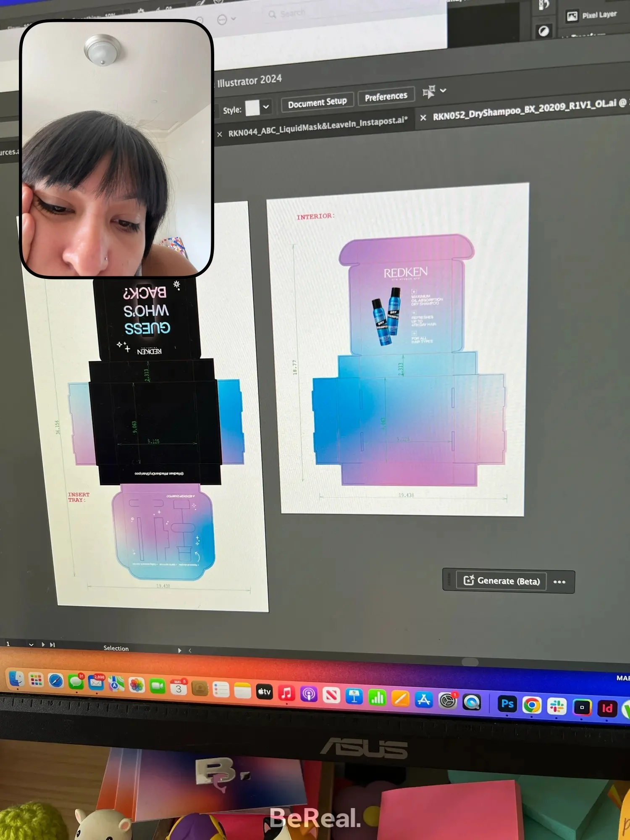Click the Document Setup button
Image resolution: width=630 pixels, height=840 pixels.
[318, 102]
